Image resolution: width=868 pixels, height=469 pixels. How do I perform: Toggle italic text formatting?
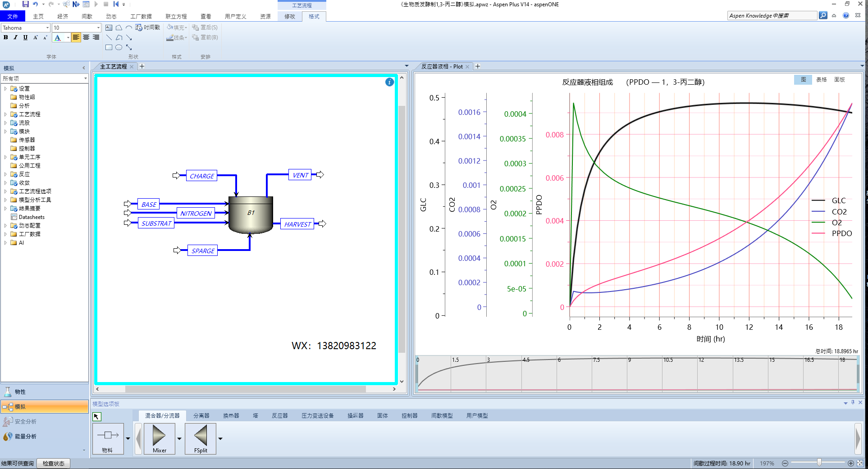point(15,37)
